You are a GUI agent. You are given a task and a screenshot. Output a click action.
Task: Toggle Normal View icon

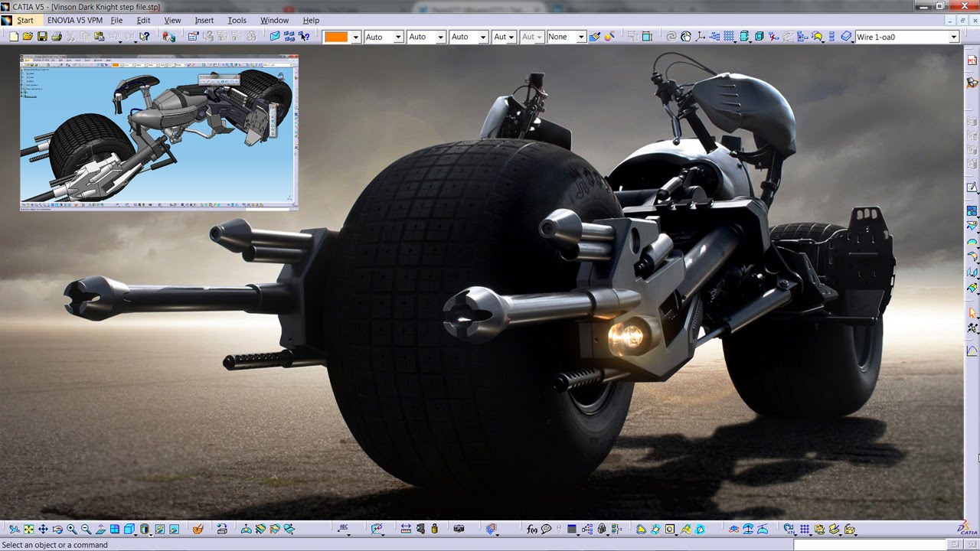[x=100, y=529]
